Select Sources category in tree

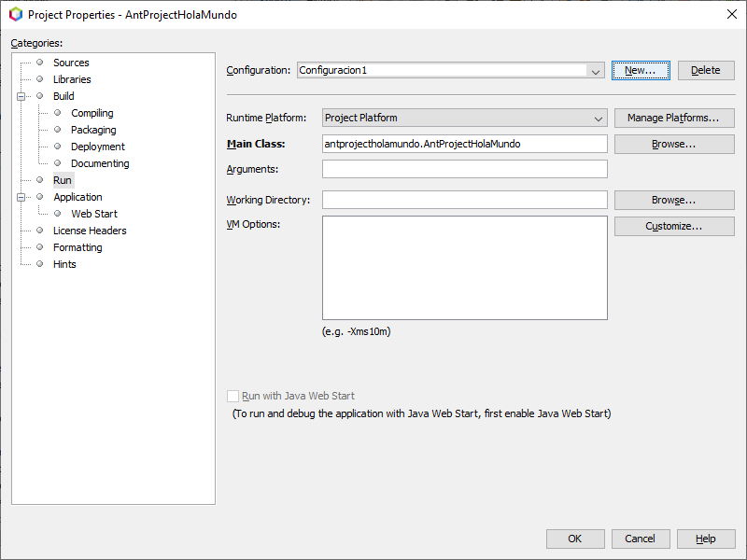[71, 63]
